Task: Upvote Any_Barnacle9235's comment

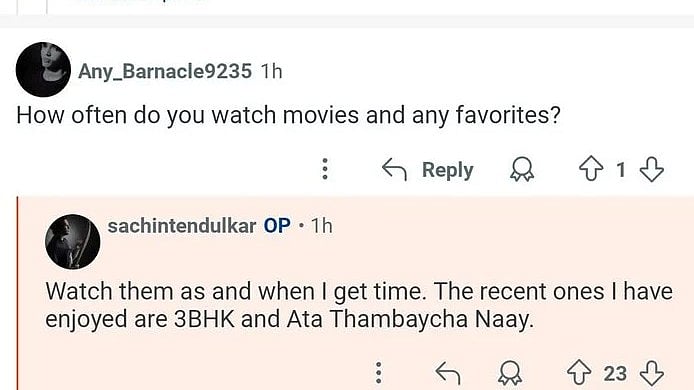Action: pyautogui.click(x=591, y=170)
